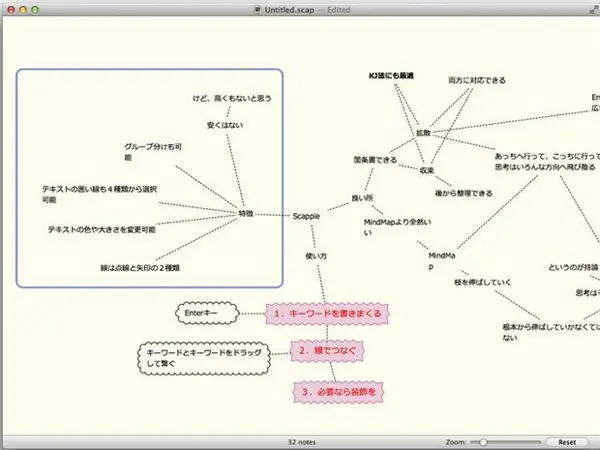Screen dimensions: 600x450
Task: Select the pink "2．線でつなぐ" note
Action: (327, 351)
